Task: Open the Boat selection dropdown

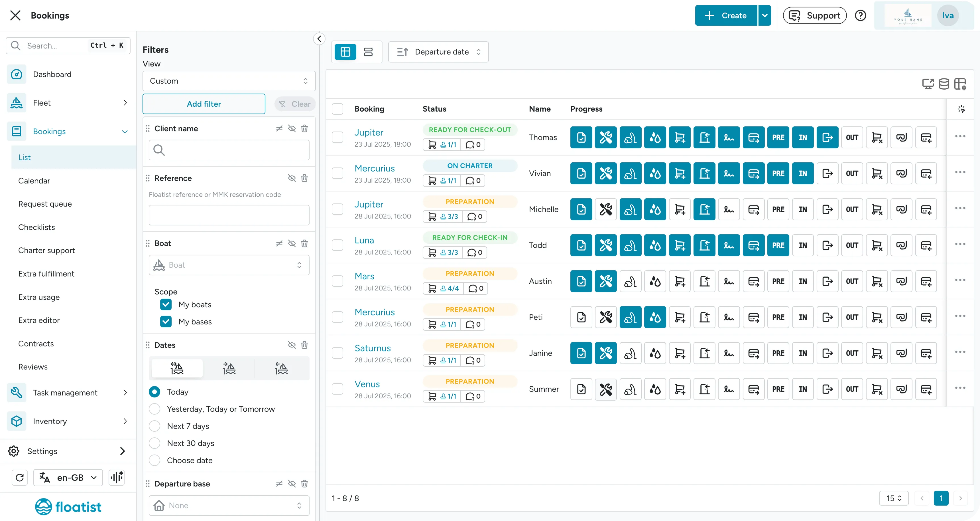Action: pyautogui.click(x=229, y=265)
